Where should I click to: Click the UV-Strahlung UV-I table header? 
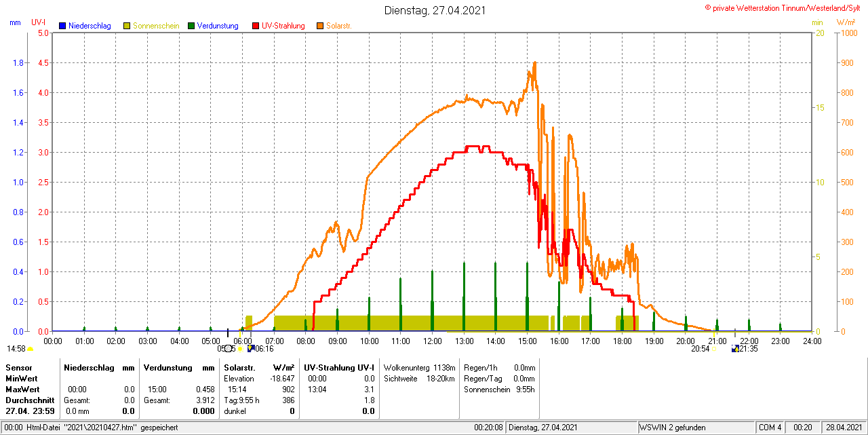point(339,367)
